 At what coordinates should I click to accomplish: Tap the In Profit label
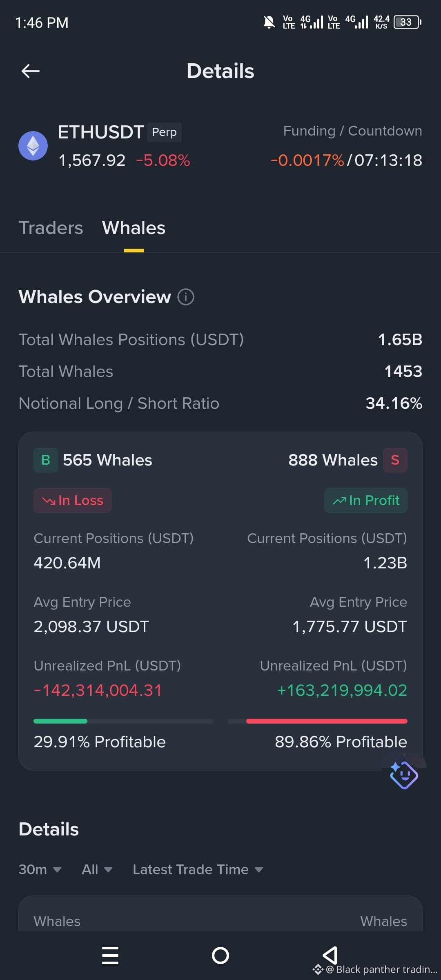click(x=366, y=501)
